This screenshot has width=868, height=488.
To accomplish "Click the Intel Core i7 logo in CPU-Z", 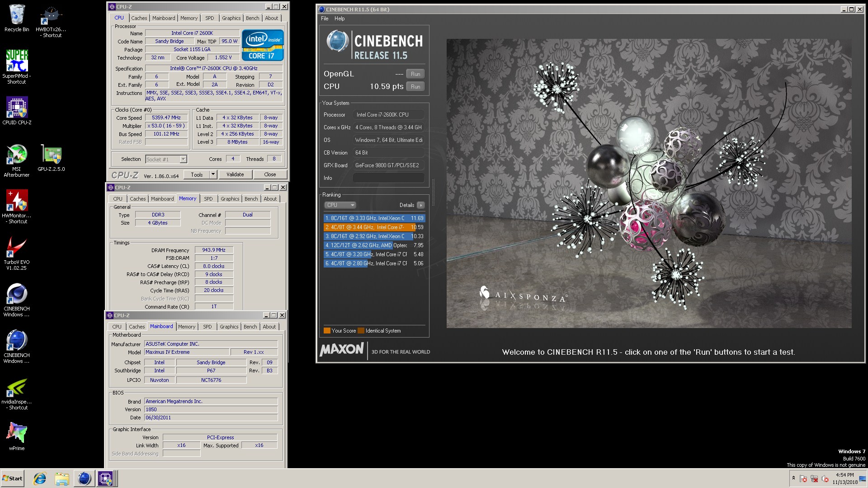I will point(263,45).
